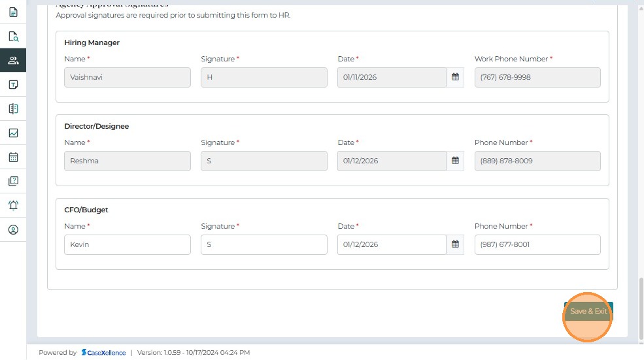Click the CaseXellence logo link
This screenshot has height=360, width=644.
(x=103, y=353)
